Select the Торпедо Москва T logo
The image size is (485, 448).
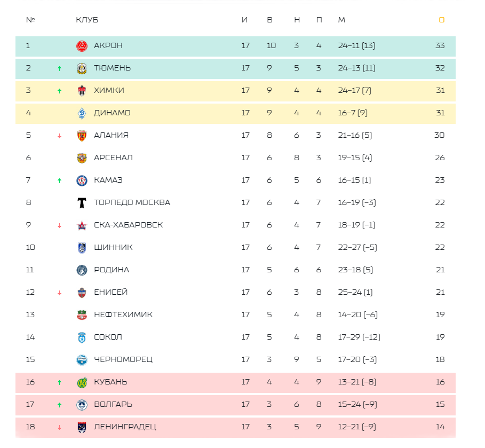82,203
